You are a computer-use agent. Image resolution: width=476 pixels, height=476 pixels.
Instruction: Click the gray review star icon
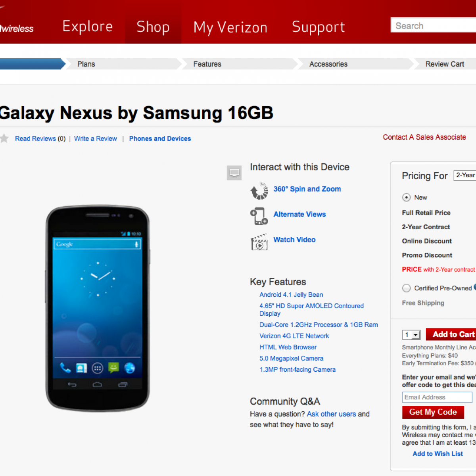pyautogui.click(x=4, y=138)
